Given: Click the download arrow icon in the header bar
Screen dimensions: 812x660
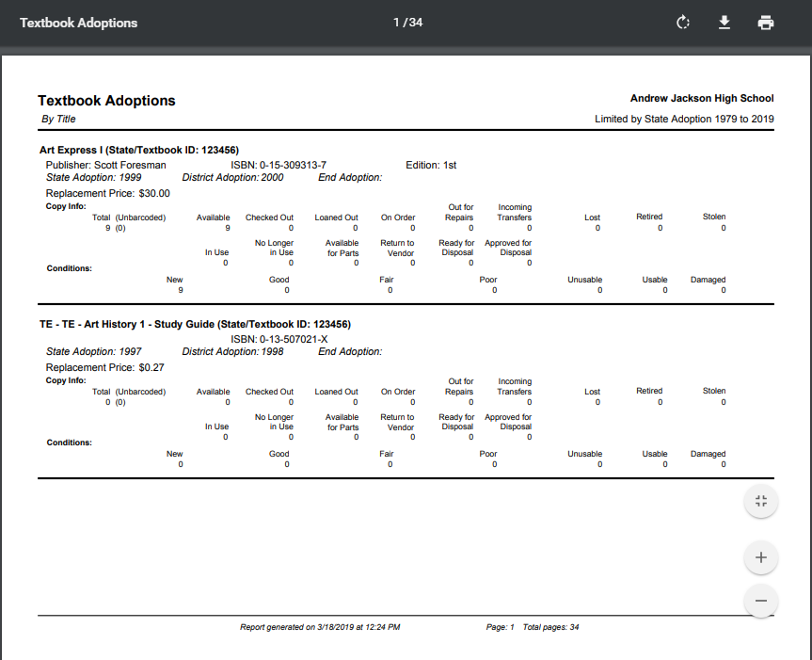Looking at the screenshot, I should 724,22.
